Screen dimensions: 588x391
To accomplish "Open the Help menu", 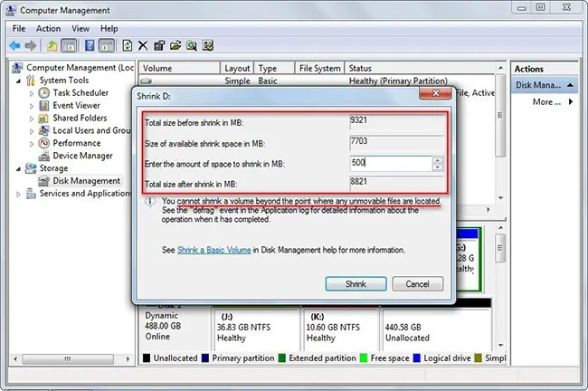I will coord(109,29).
